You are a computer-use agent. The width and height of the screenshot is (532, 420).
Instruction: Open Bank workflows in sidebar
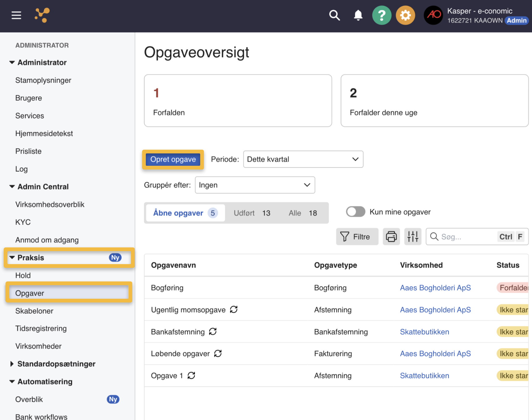point(41,417)
